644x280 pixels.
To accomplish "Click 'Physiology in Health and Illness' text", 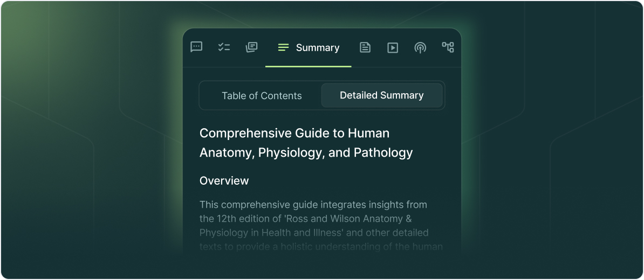I will pos(271,233).
